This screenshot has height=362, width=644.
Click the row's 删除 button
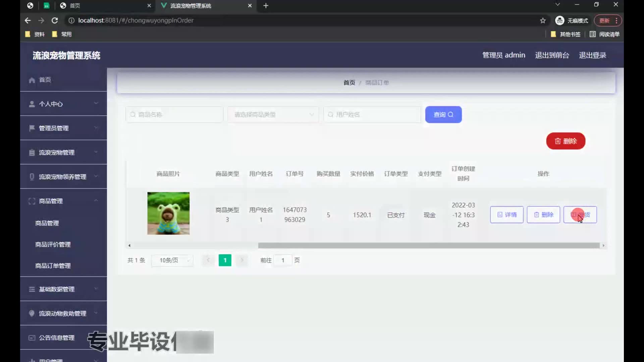click(543, 215)
